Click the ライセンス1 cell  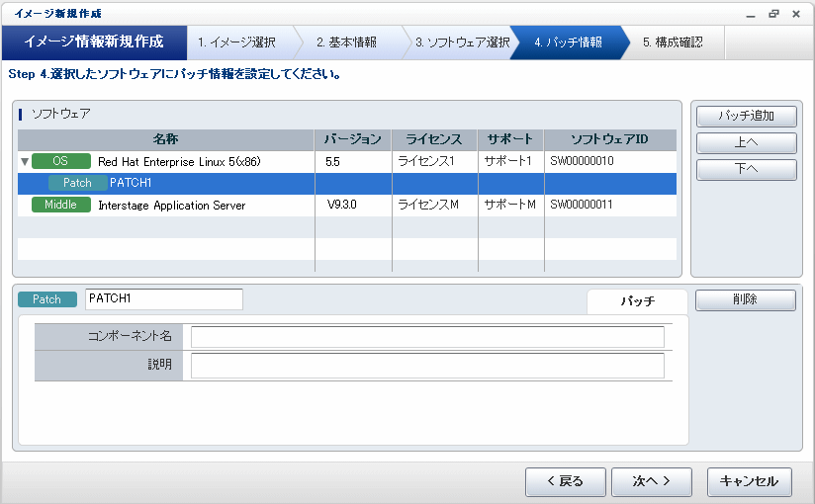point(426,162)
